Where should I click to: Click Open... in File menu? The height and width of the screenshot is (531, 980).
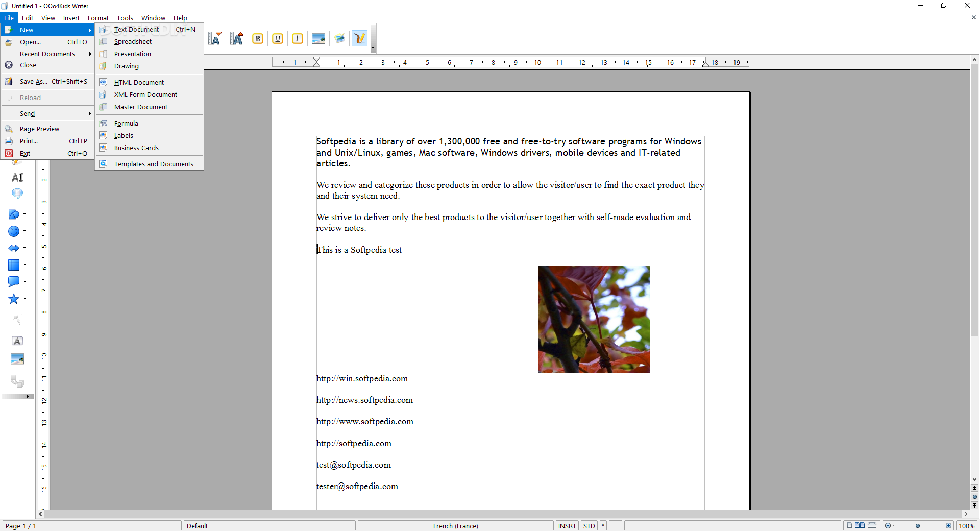point(47,42)
